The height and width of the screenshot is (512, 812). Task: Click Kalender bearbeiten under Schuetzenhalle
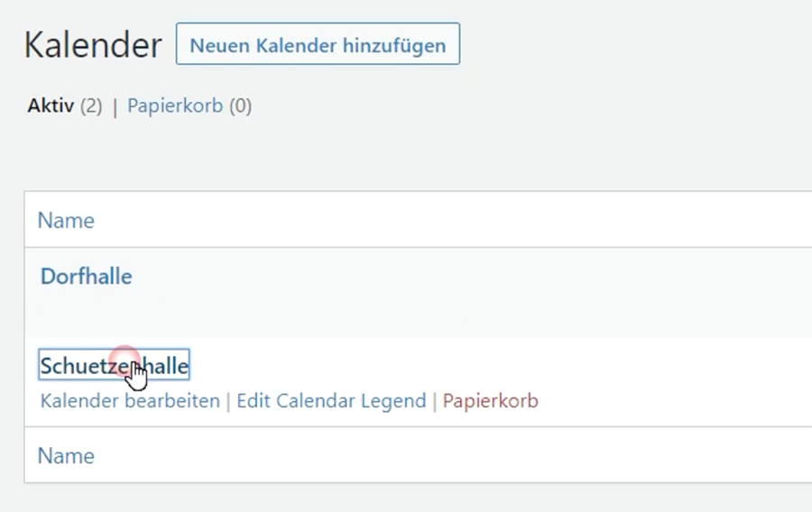(130, 401)
